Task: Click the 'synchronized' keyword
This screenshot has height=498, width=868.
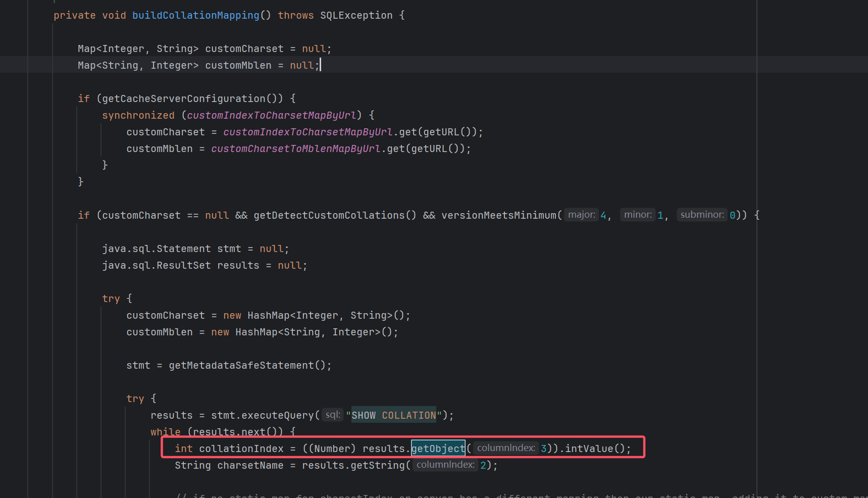Action: click(x=138, y=115)
